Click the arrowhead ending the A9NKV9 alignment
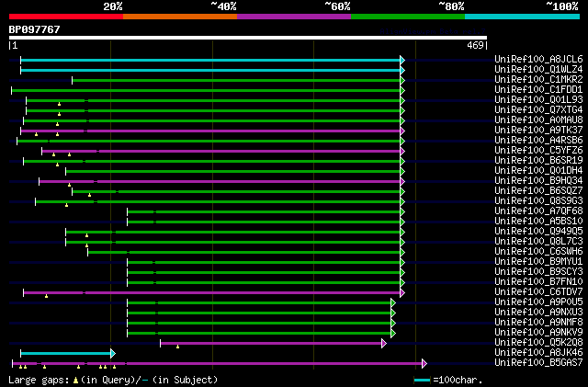This screenshot has width=588, height=387. (x=393, y=333)
